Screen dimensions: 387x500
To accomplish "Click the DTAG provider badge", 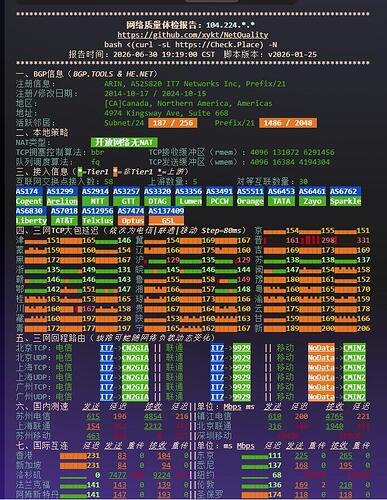I will [157, 201].
